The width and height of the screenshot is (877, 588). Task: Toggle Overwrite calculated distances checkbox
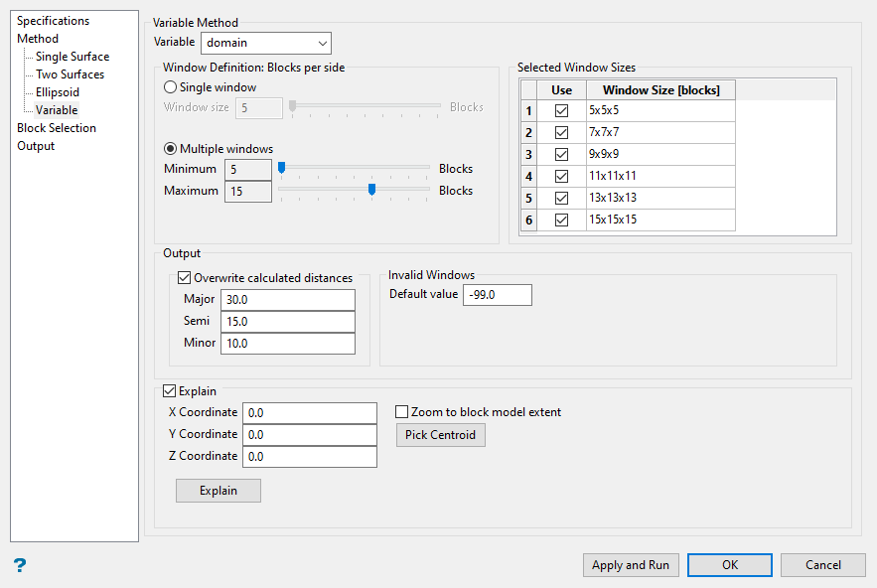pyautogui.click(x=184, y=278)
